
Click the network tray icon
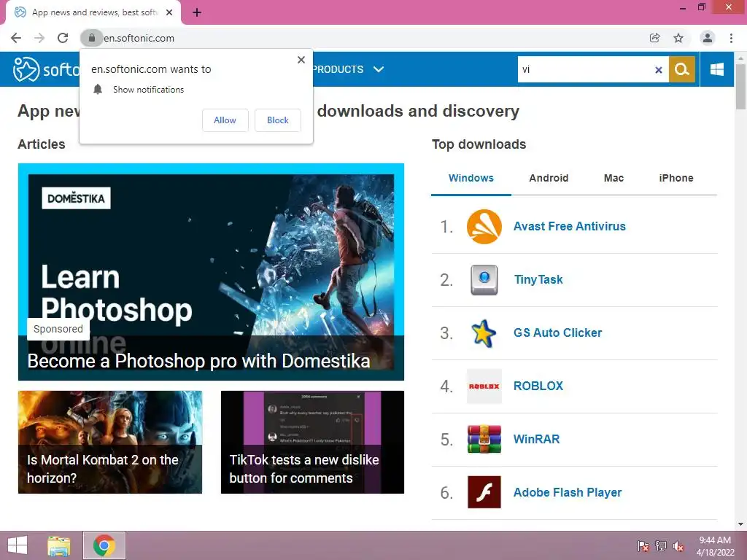click(661, 546)
